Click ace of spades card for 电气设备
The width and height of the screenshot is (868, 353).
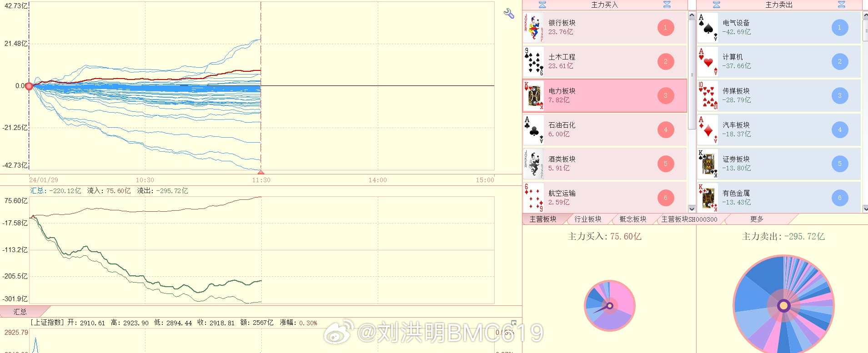[x=708, y=28]
